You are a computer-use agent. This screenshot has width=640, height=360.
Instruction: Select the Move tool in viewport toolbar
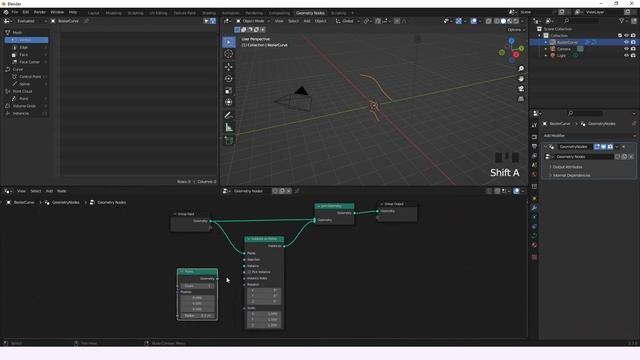(229, 67)
